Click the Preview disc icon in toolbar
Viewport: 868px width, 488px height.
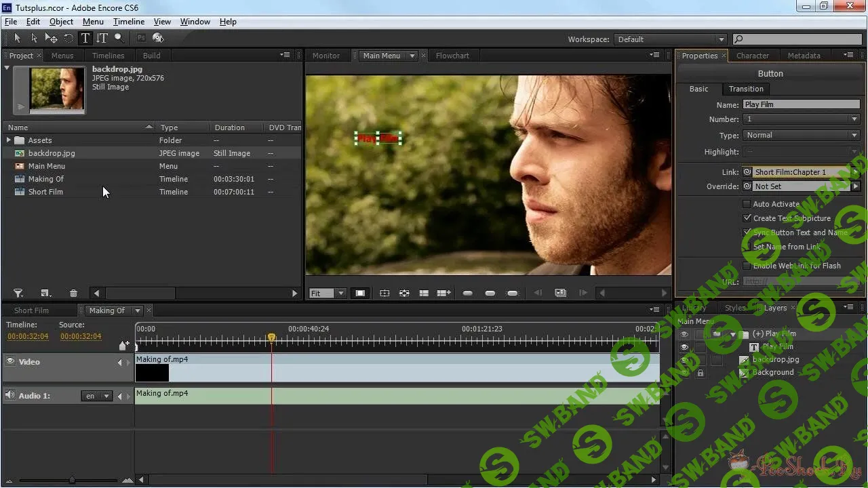click(158, 39)
